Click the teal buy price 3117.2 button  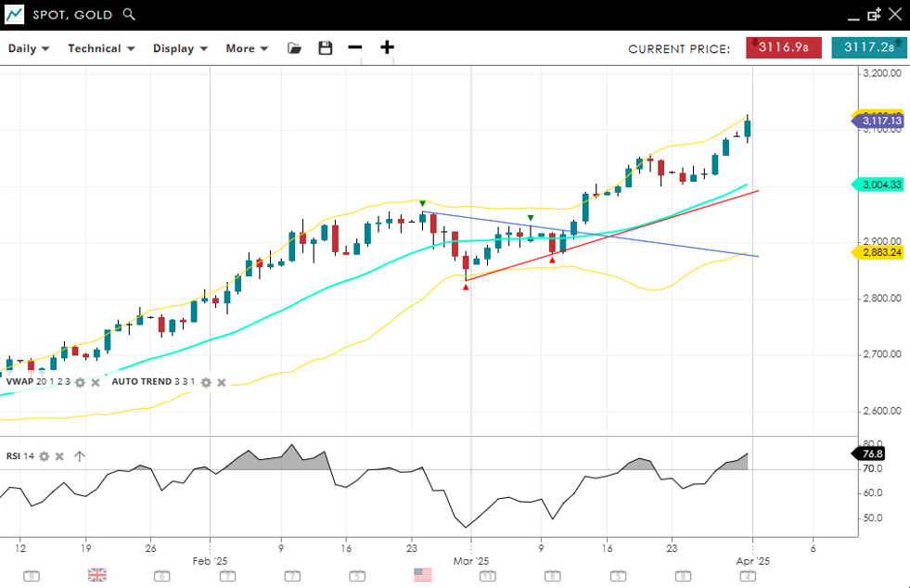[x=868, y=48]
